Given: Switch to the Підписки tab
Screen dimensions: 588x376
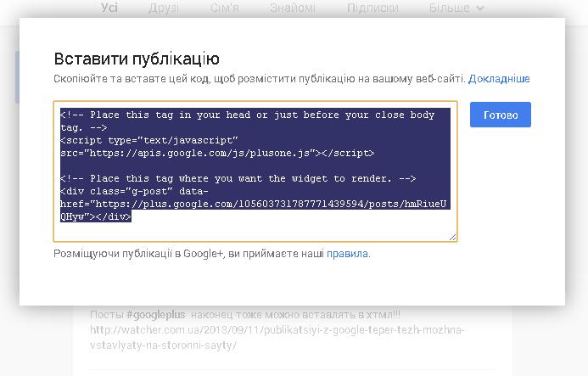Looking at the screenshot, I should pos(372,8).
